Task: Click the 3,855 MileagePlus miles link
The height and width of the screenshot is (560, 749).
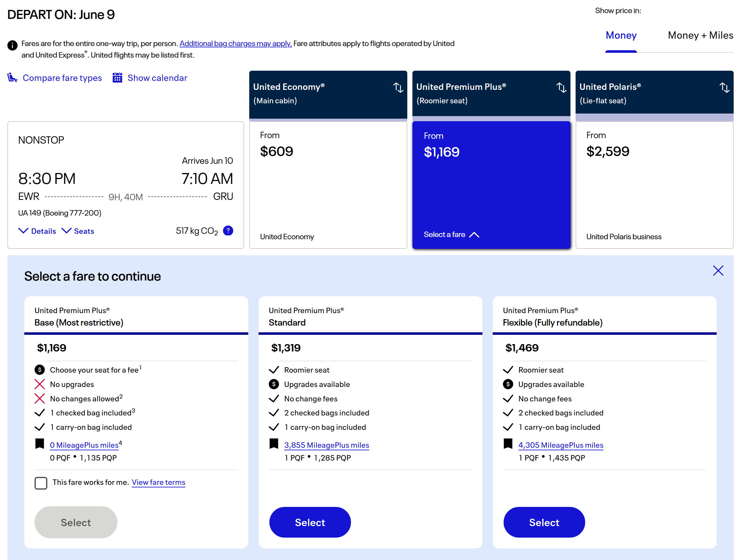Action: pyautogui.click(x=326, y=445)
